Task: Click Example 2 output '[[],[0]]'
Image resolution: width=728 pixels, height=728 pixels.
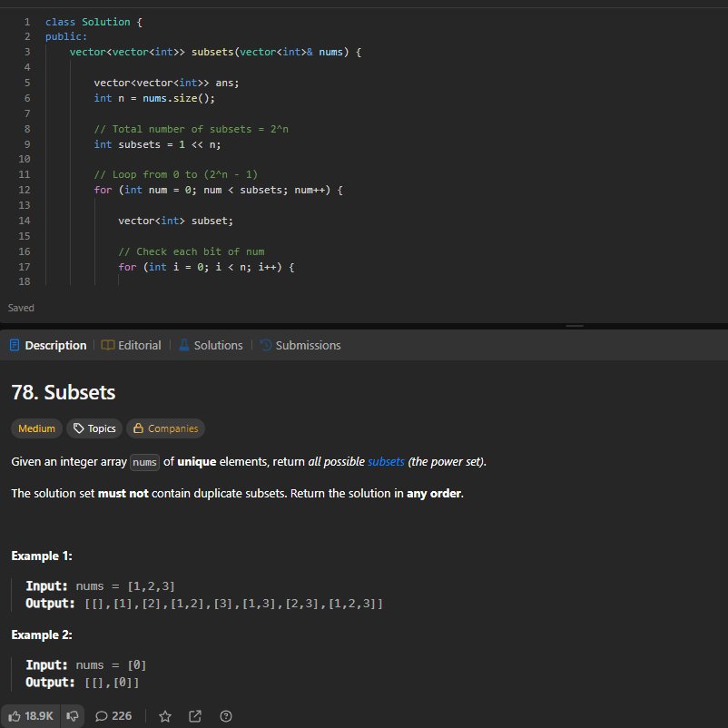Action: tap(112, 683)
